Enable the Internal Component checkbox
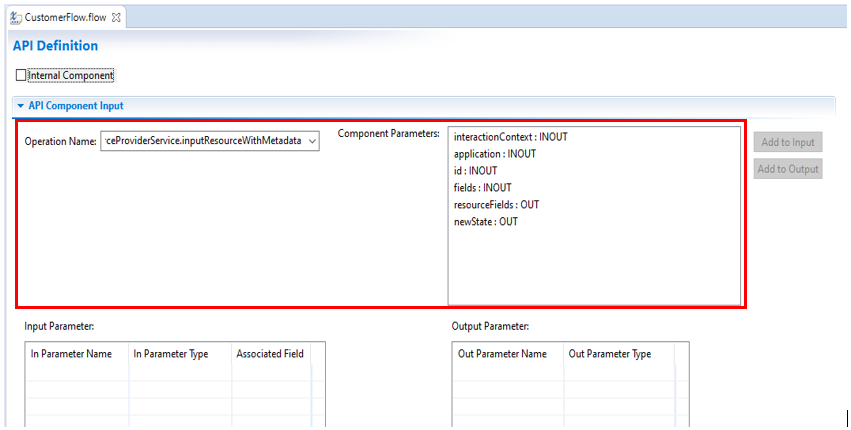Screen dimensions: 851x430 click(x=21, y=75)
